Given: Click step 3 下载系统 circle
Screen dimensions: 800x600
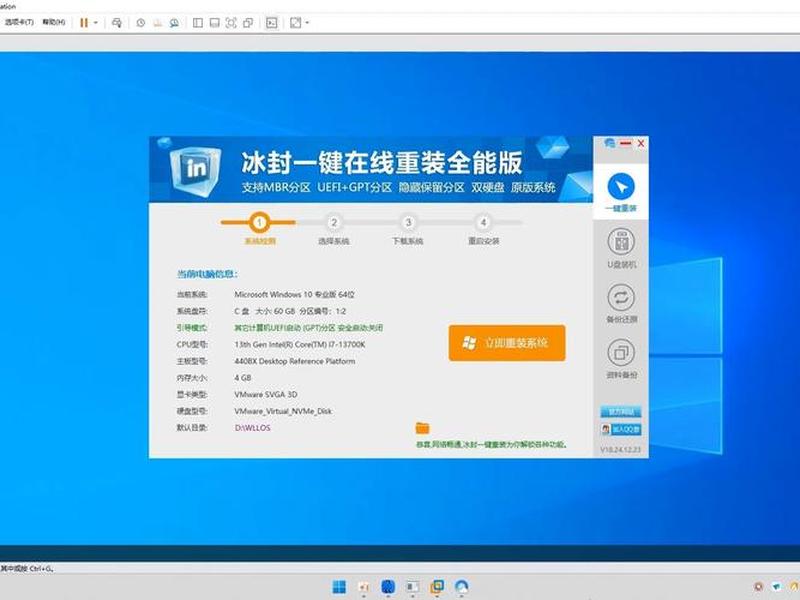Looking at the screenshot, I should point(408,222).
